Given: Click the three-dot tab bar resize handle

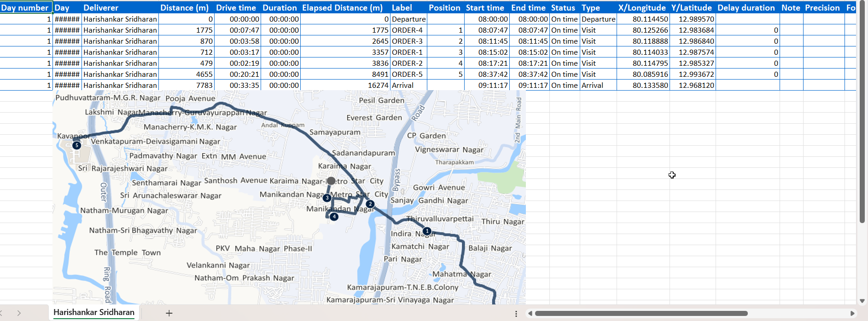Looking at the screenshot, I should (x=516, y=314).
